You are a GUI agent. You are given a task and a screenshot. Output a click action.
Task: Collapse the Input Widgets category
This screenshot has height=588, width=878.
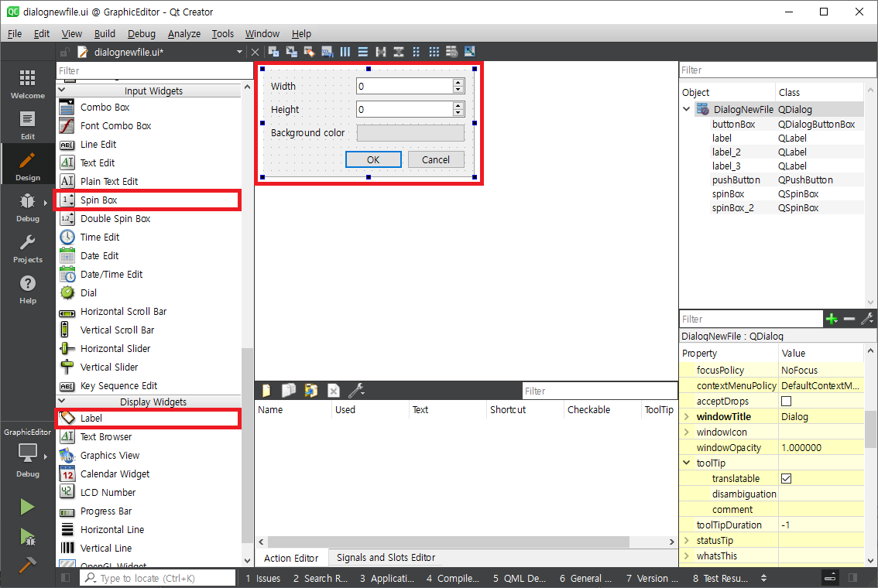[62, 90]
